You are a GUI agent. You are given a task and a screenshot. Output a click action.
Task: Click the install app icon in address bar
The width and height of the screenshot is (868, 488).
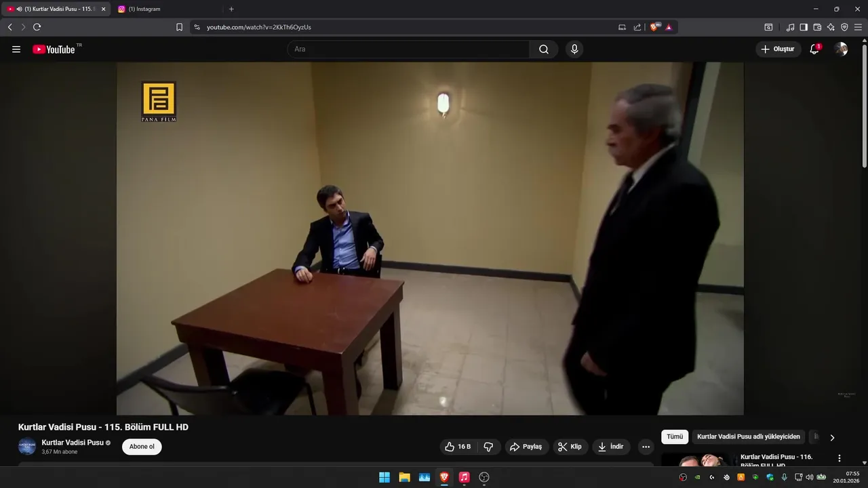pyautogui.click(x=622, y=27)
